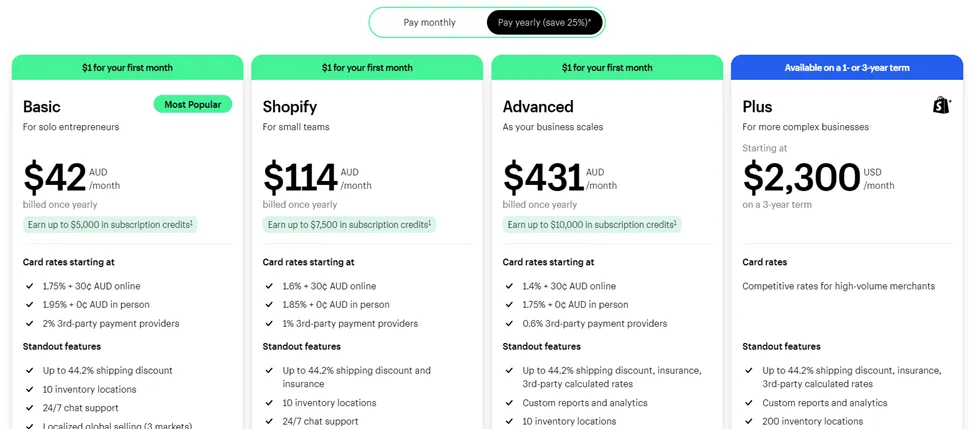Screen dimensions: 975x429
Task: Select the Advanced plan title
Action: pyautogui.click(x=538, y=107)
